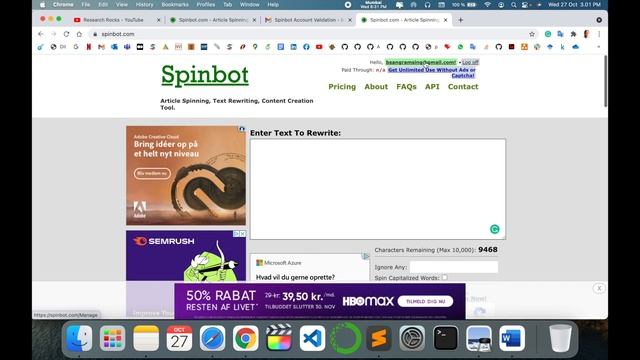The height and width of the screenshot is (360, 640).
Task: Open the Wi-Fi status menu
Action: click(x=487, y=4)
